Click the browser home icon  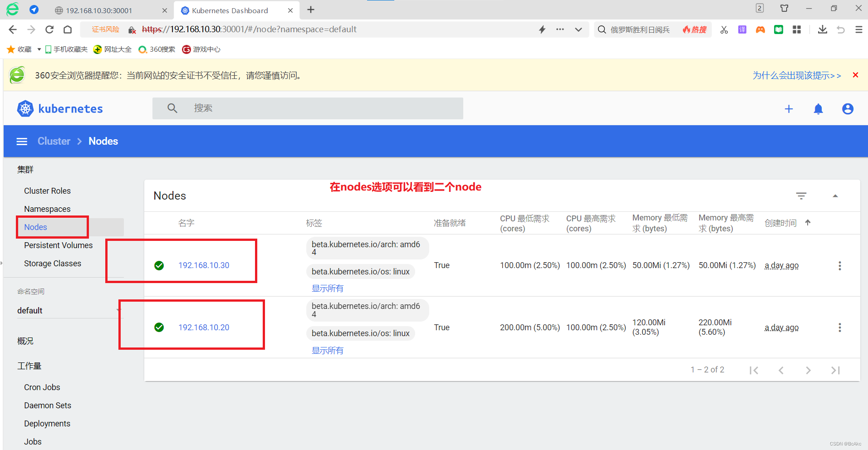click(x=68, y=29)
